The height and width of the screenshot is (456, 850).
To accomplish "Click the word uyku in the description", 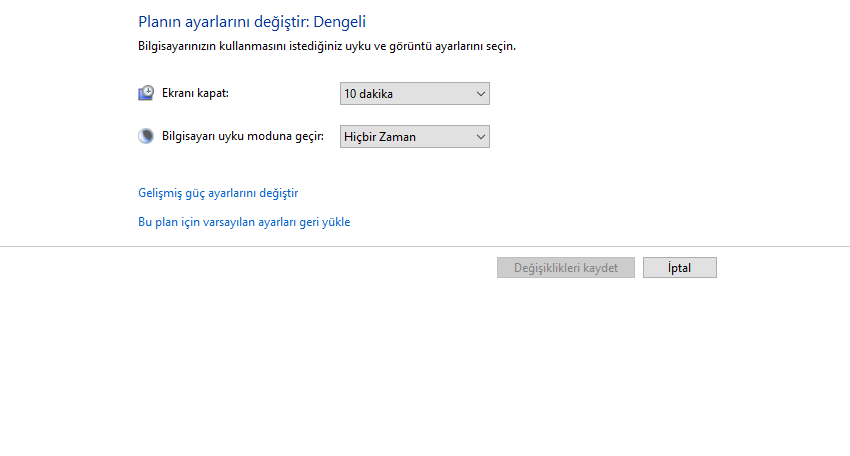I will click(356, 46).
